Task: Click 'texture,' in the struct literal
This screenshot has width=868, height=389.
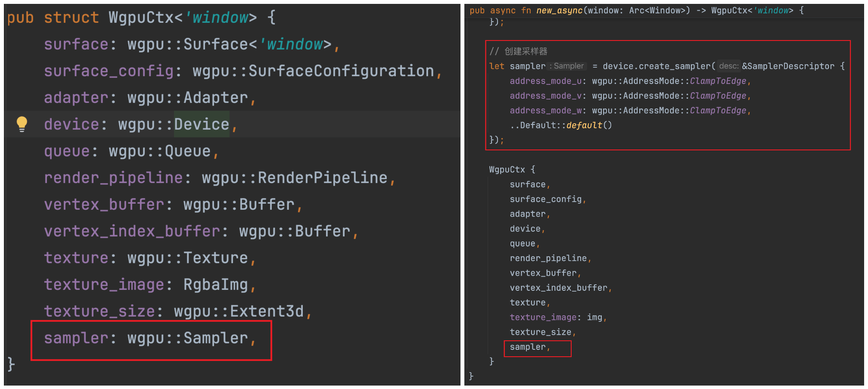Action: coord(530,302)
